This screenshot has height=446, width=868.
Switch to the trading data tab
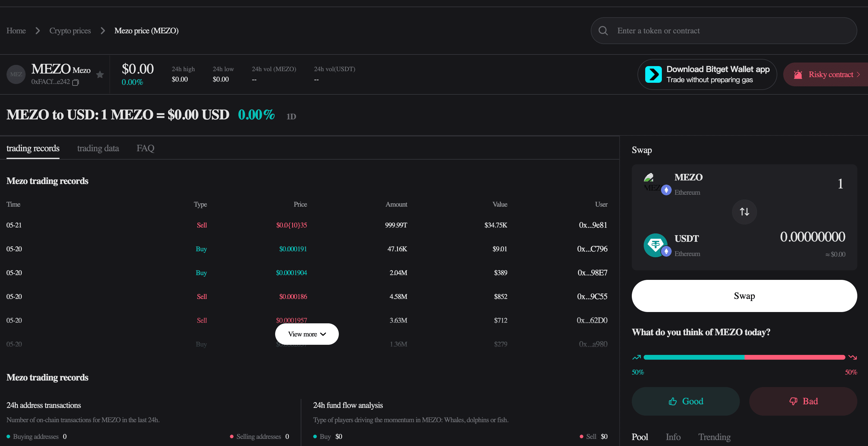(x=98, y=148)
